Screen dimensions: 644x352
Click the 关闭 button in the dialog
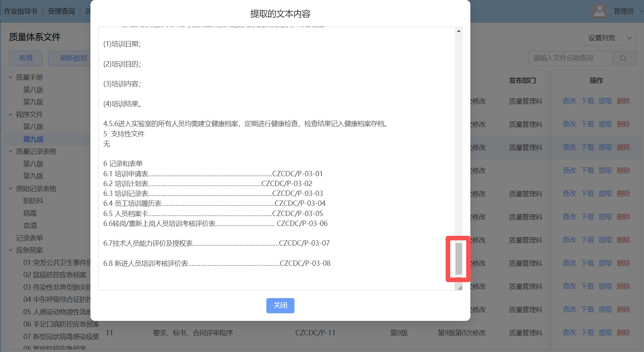tap(280, 305)
